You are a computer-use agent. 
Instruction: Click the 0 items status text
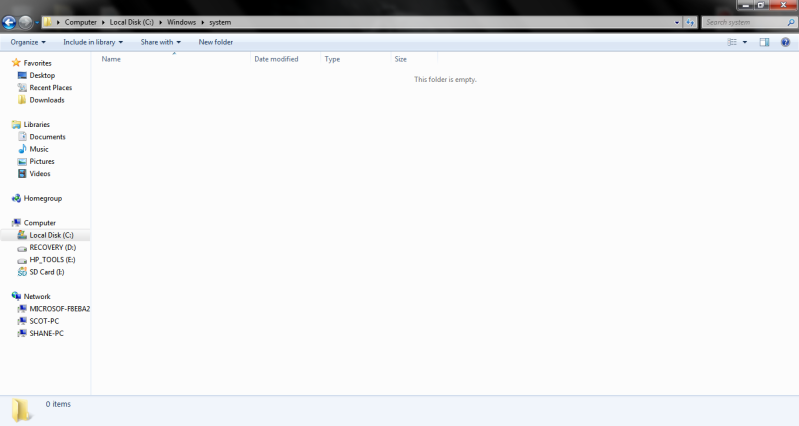click(x=58, y=404)
